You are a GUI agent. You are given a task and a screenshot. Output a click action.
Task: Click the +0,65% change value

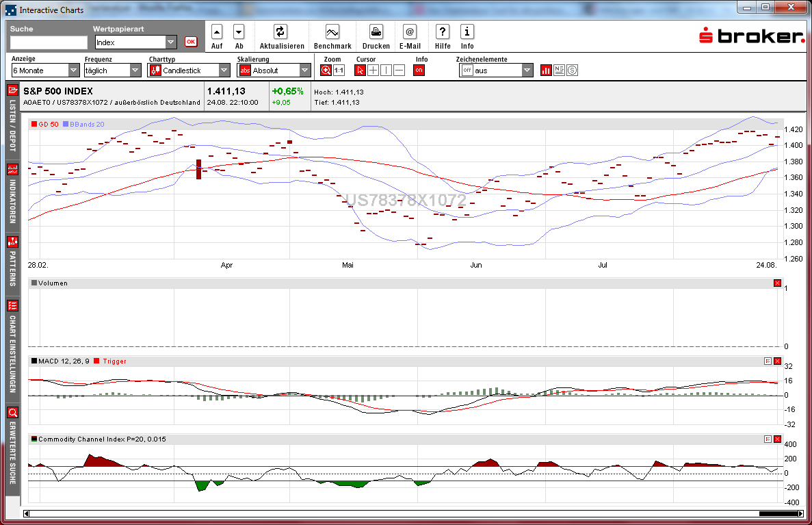287,91
